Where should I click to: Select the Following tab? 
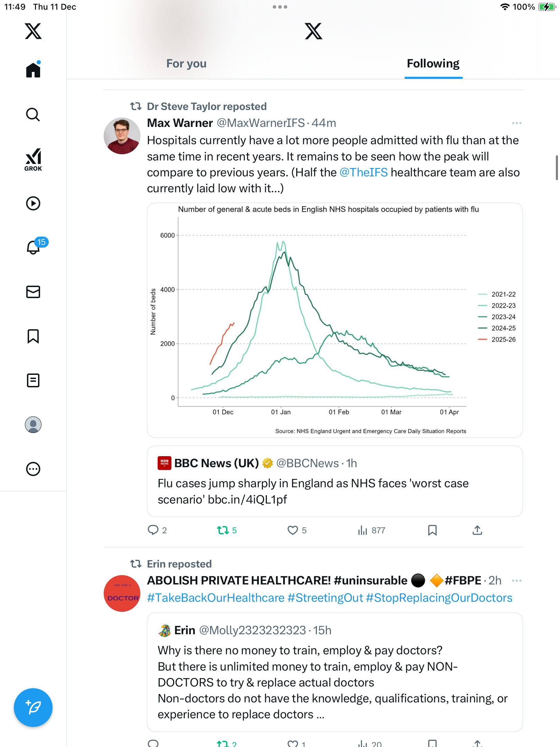[x=433, y=64]
